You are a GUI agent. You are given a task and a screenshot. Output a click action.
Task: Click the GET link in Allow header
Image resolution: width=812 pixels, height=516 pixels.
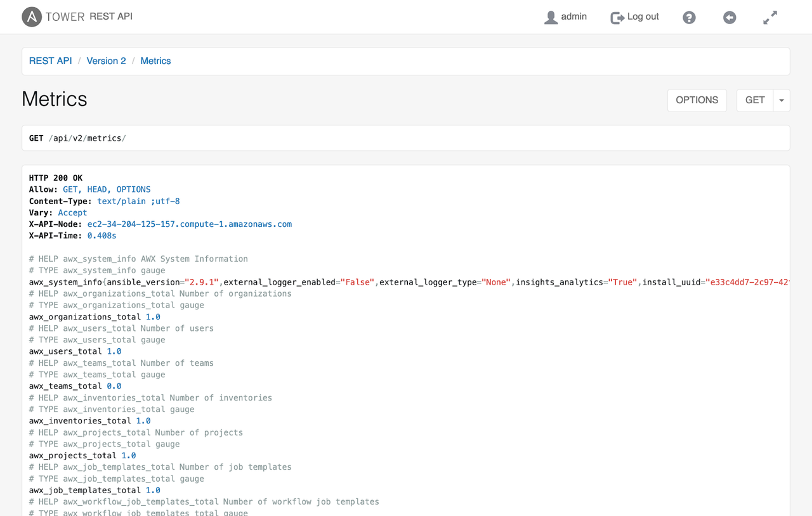tap(70, 189)
